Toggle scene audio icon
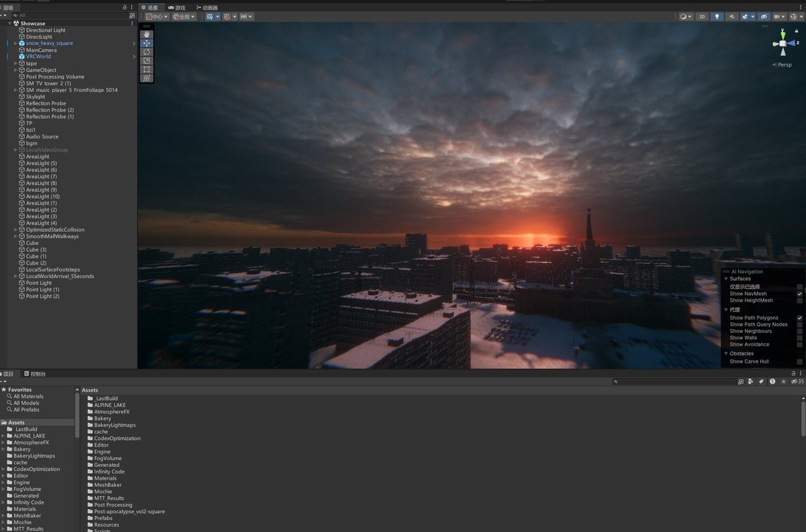The height and width of the screenshot is (532, 806). pyautogui.click(x=732, y=17)
